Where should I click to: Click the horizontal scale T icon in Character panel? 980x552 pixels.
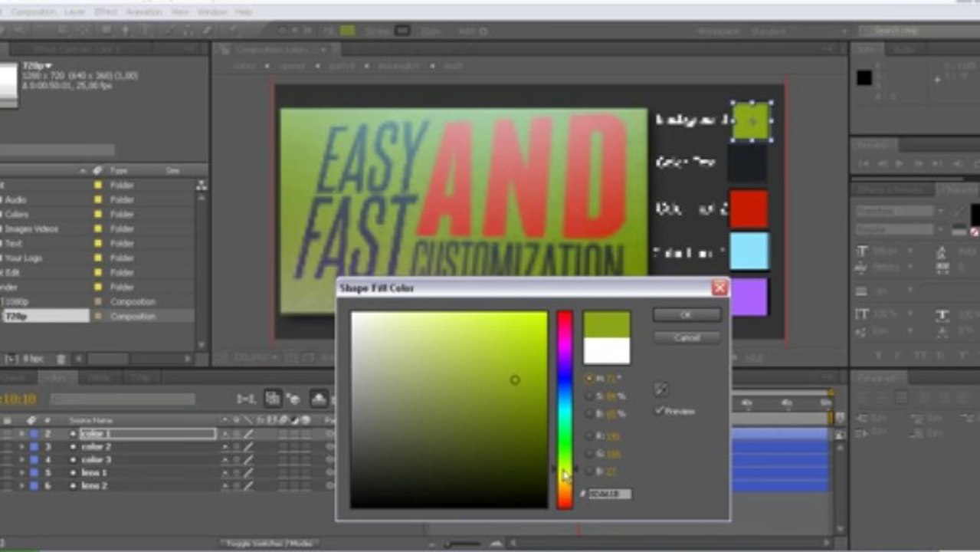coord(942,315)
